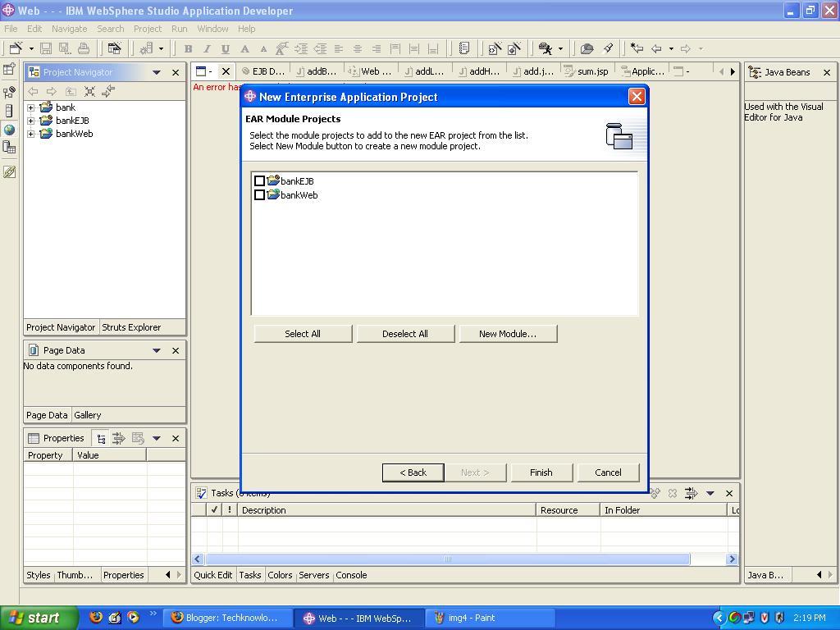Expand the bankWeb project in Project Navigator
The height and width of the screenshot is (630, 840).
[30, 134]
